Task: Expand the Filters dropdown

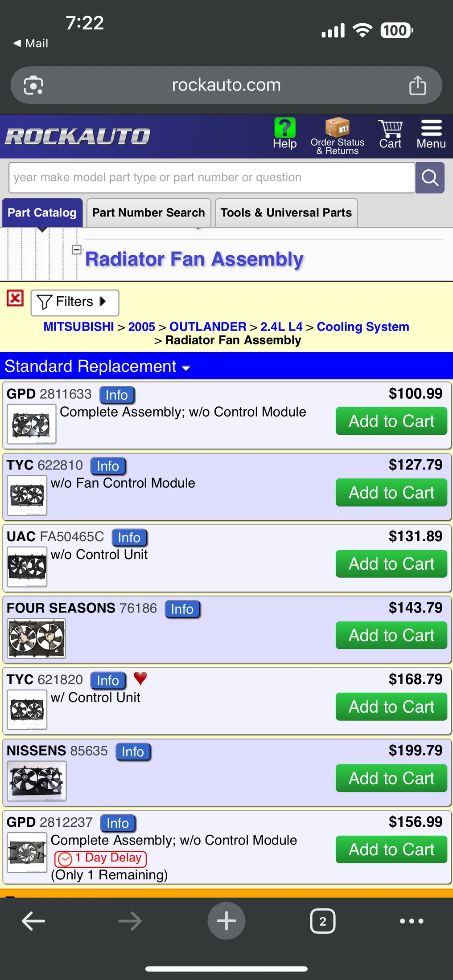Action: click(x=74, y=302)
